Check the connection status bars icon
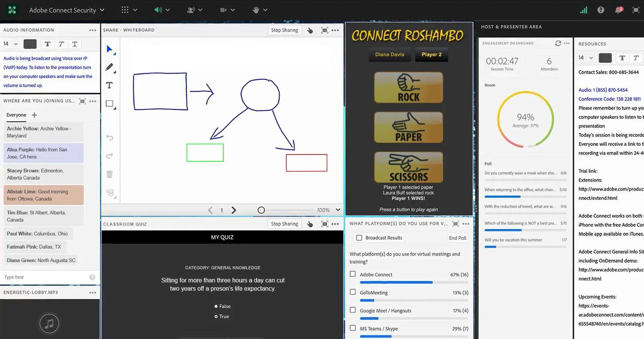 coord(584,10)
